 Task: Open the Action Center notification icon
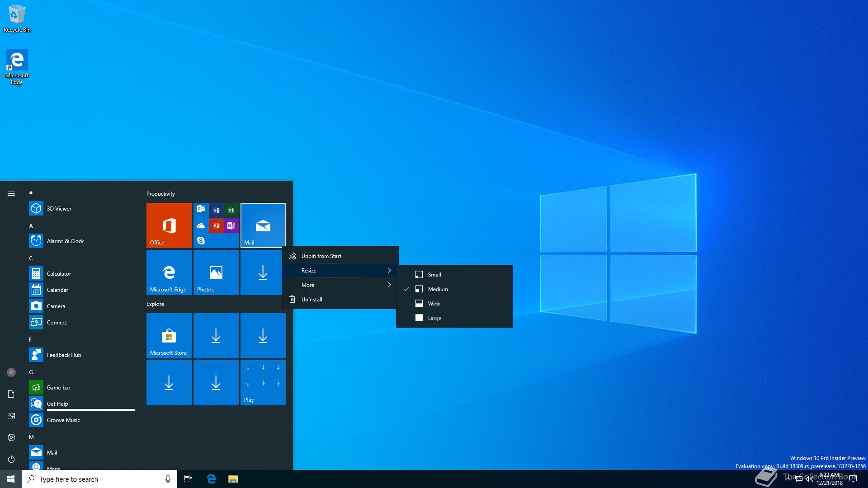853,479
